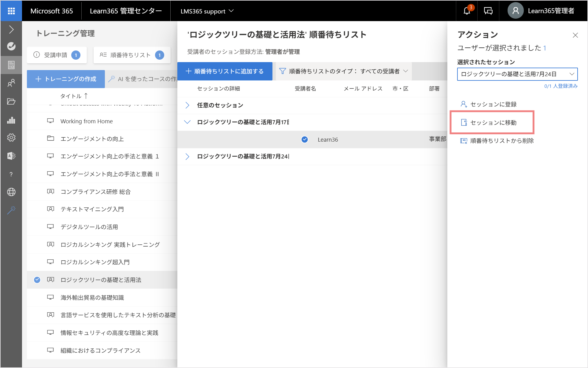The width and height of the screenshot is (588, 368).
Task: Open the feedback chat icon
Action: pos(488,11)
